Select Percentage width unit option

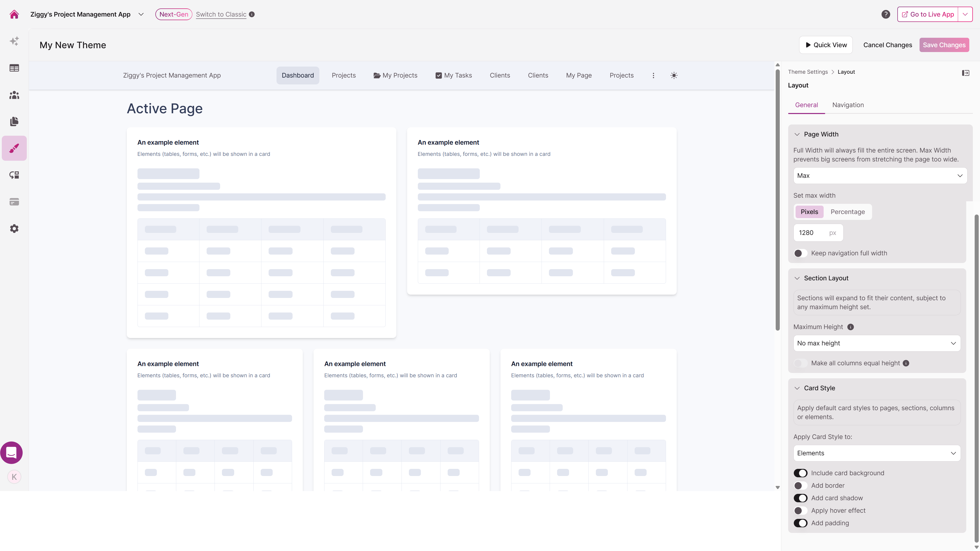tap(847, 212)
